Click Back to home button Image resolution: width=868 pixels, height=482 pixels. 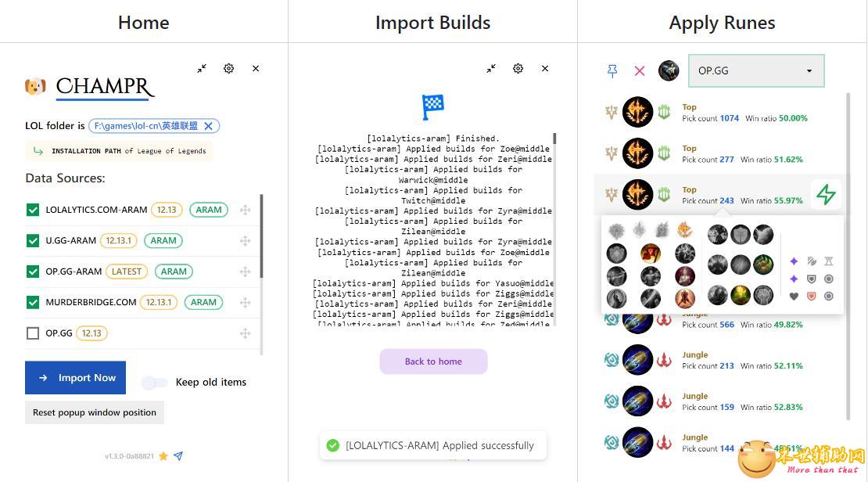click(433, 361)
